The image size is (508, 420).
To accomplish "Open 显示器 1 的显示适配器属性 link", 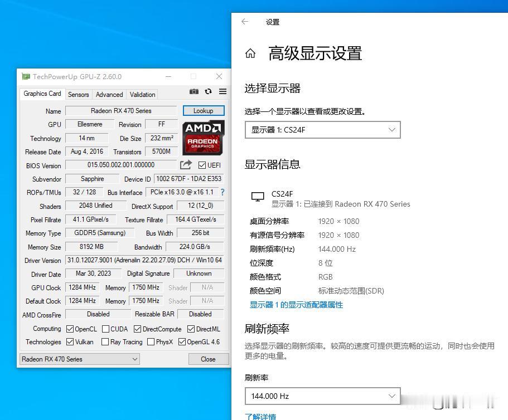I will coord(296,305).
